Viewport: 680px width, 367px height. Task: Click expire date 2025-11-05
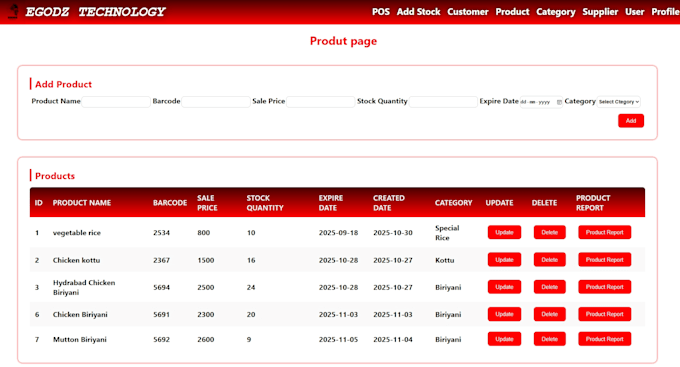coord(338,340)
